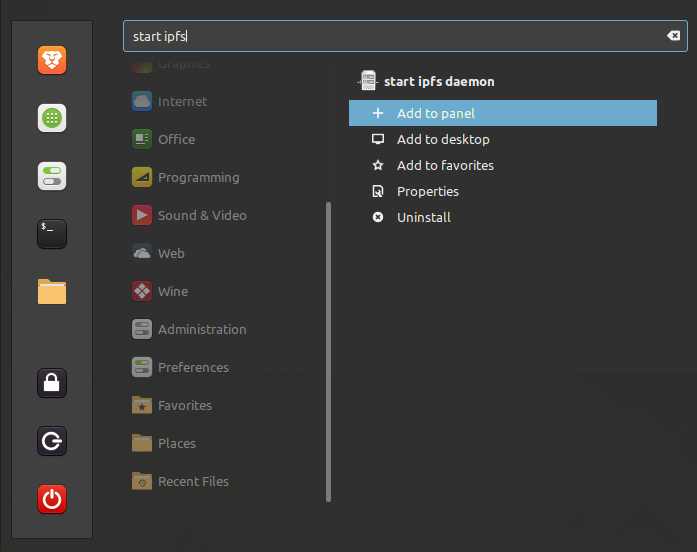Click the category list vertical scrollbar
Screen dimensions: 697x552
pos(328,352)
